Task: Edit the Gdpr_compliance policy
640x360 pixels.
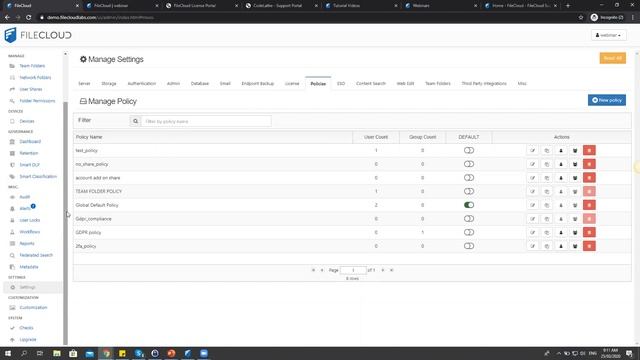Action: (532, 219)
